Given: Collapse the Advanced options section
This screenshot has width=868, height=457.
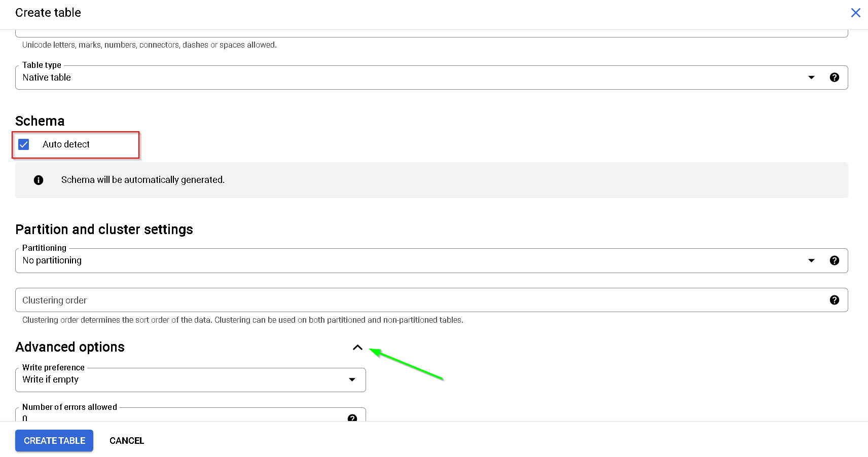Looking at the screenshot, I should tap(357, 347).
